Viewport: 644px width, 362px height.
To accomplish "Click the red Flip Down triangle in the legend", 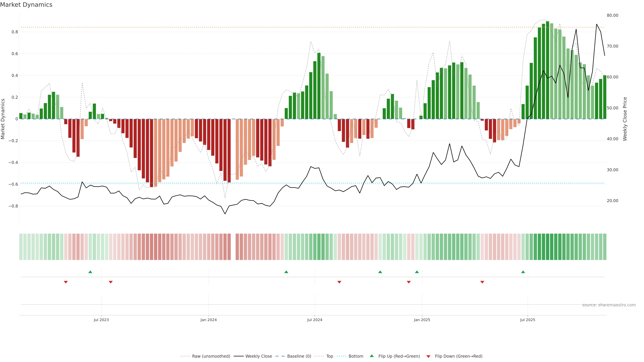I will (428, 356).
